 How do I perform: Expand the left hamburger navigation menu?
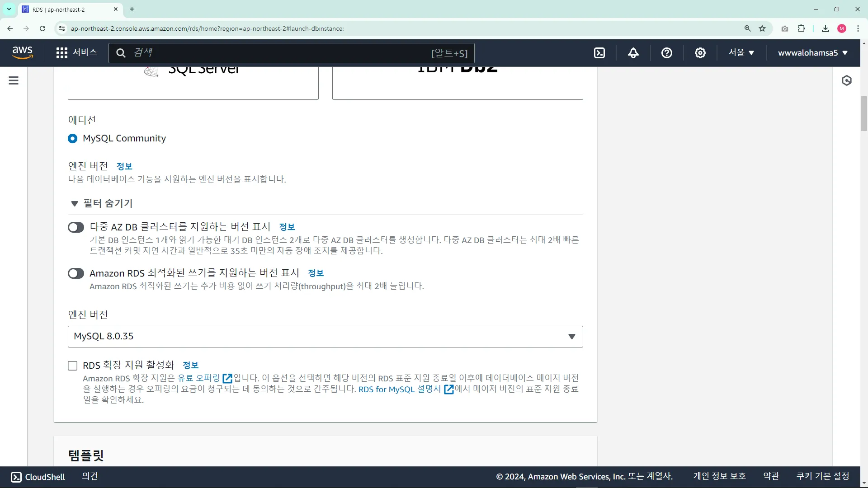(x=14, y=80)
